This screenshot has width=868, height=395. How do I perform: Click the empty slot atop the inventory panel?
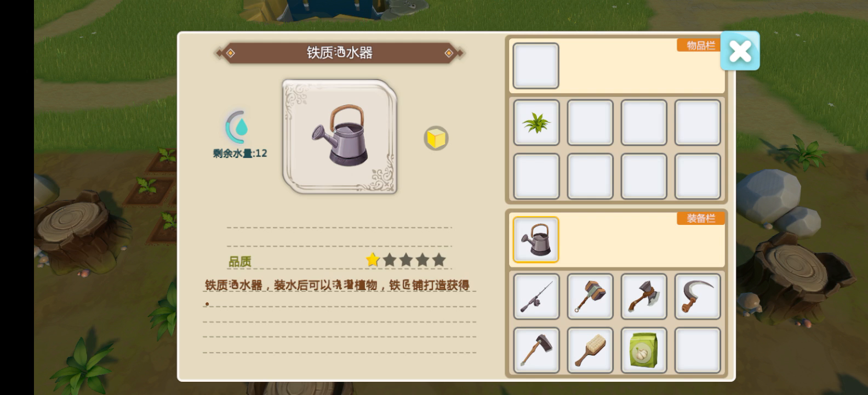click(x=536, y=66)
